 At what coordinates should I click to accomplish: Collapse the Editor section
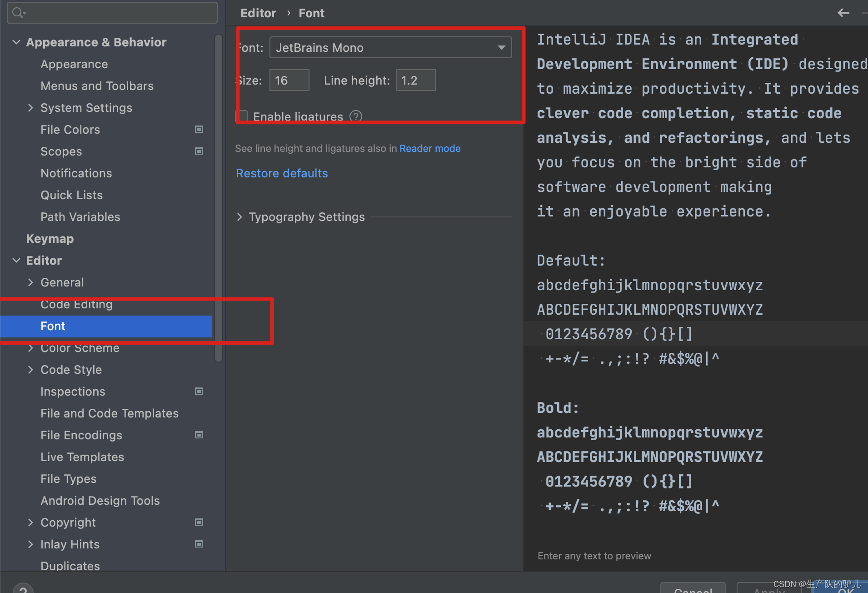(16, 261)
